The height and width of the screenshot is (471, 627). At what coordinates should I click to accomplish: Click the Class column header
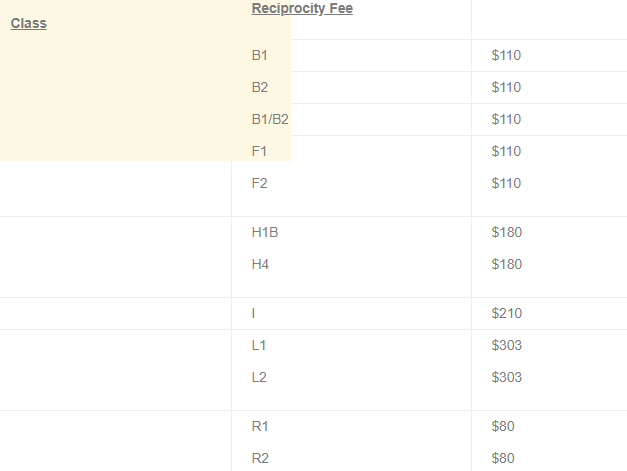pos(28,23)
